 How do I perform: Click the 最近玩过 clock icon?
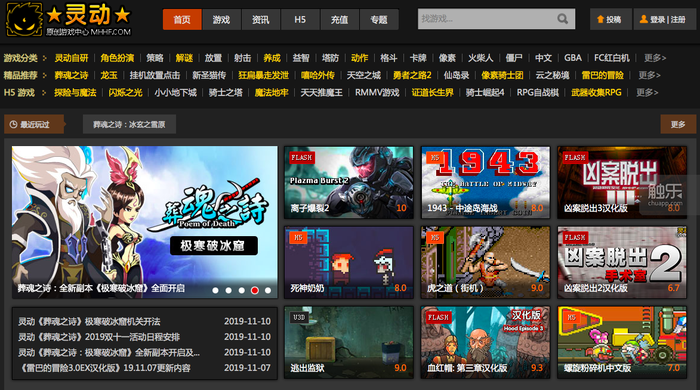[x=13, y=124]
